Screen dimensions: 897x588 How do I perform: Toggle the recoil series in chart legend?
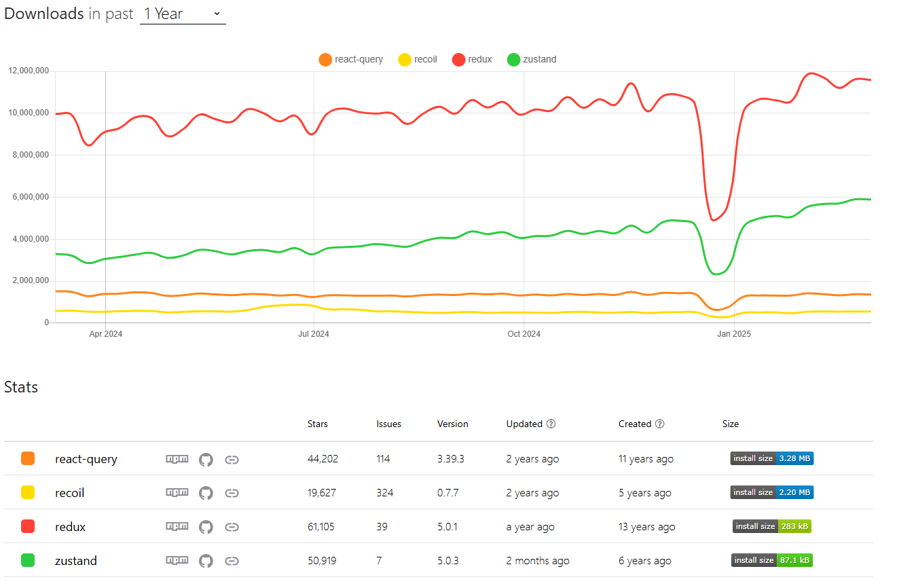pyautogui.click(x=418, y=60)
